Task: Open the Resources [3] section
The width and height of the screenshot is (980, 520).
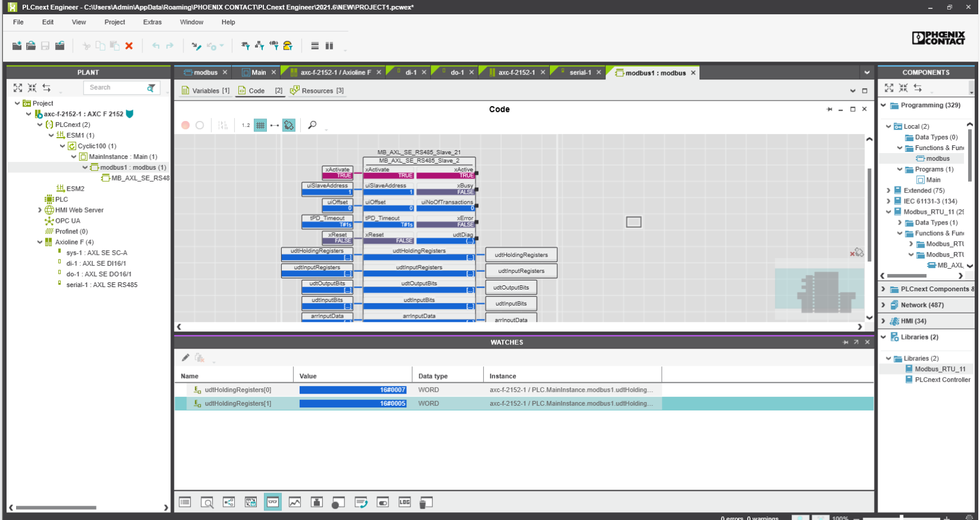Action: (x=317, y=91)
